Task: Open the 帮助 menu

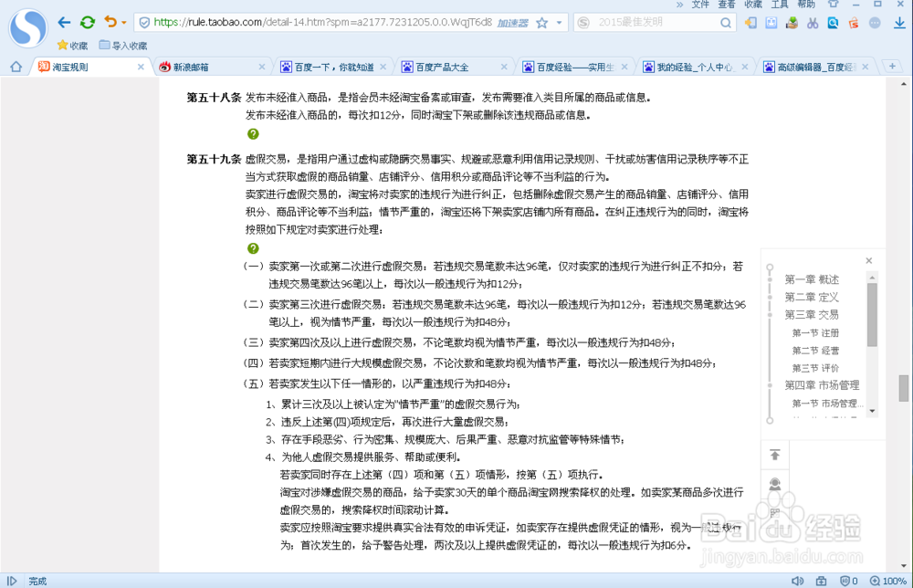Action: [806, 5]
